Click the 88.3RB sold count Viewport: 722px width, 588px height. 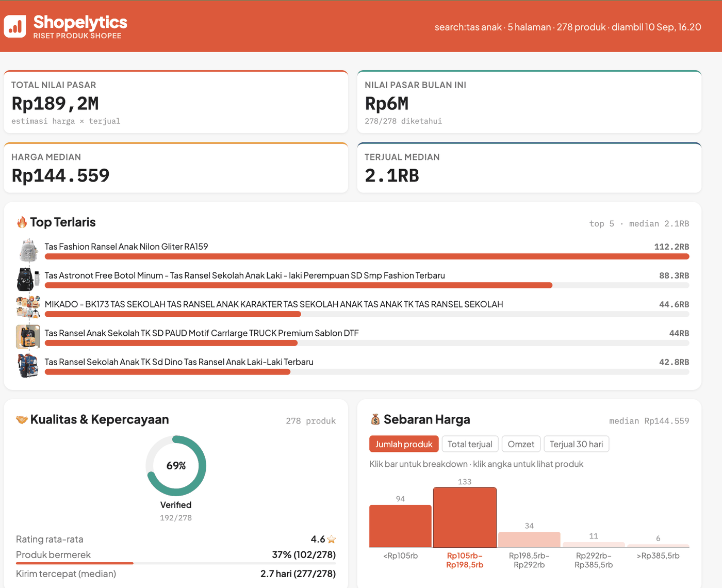click(674, 275)
